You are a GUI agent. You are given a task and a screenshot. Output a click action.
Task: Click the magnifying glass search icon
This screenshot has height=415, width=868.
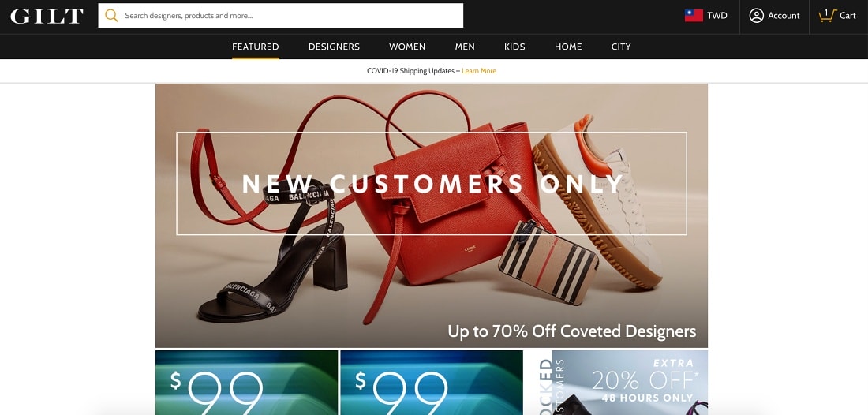[x=111, y=16]
